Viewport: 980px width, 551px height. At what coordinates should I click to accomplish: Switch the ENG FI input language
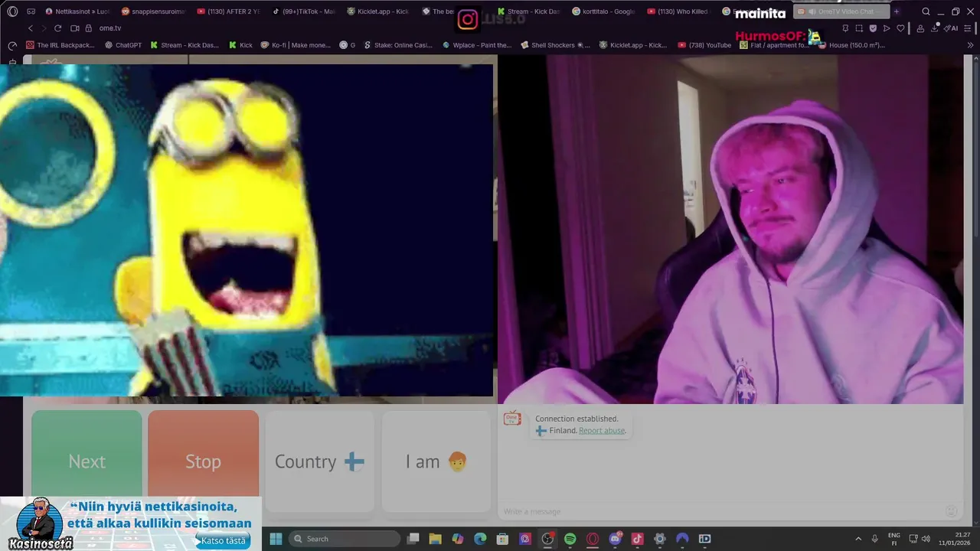click(x=894, y=539)
